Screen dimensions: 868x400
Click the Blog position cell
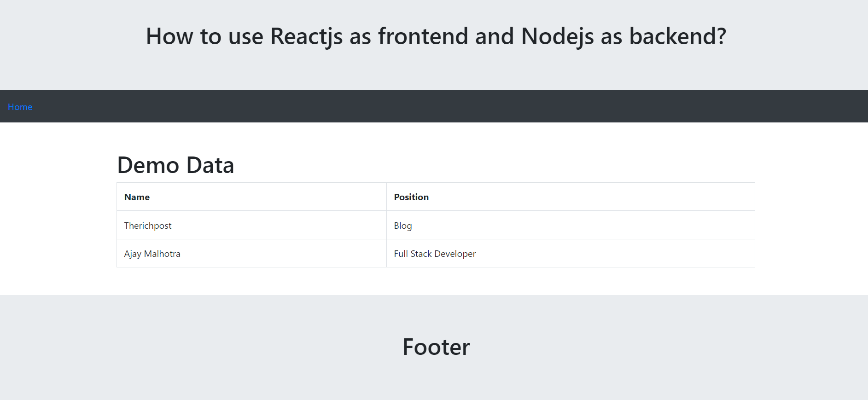[x=403, y=225]
